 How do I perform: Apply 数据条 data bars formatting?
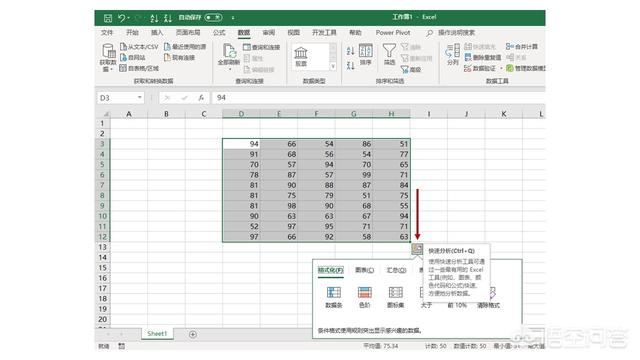click(x=333, y=297)
